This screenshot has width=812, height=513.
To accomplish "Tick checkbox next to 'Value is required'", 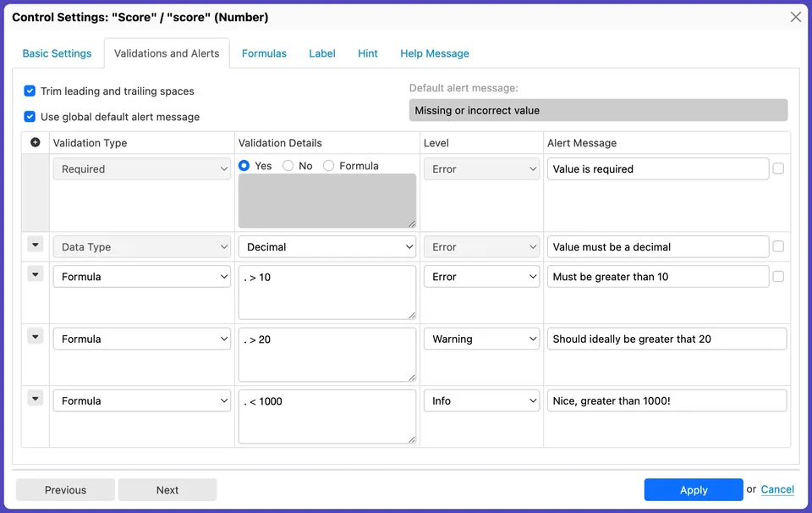I will [778, 168].
